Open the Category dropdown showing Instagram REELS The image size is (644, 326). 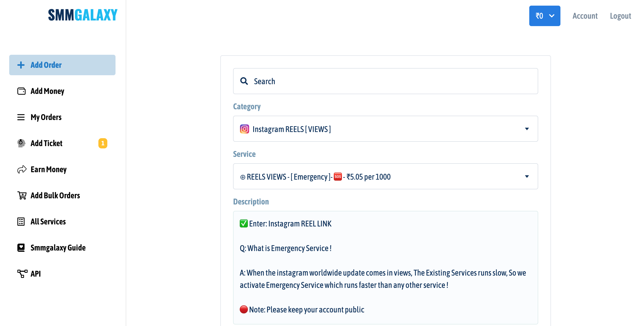[x=385, y=129]
